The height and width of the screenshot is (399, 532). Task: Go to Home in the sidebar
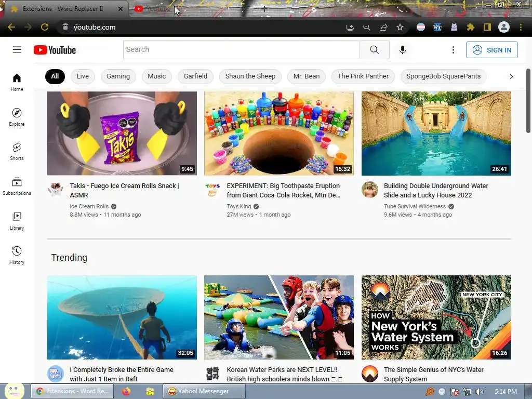tap(17, 83)
